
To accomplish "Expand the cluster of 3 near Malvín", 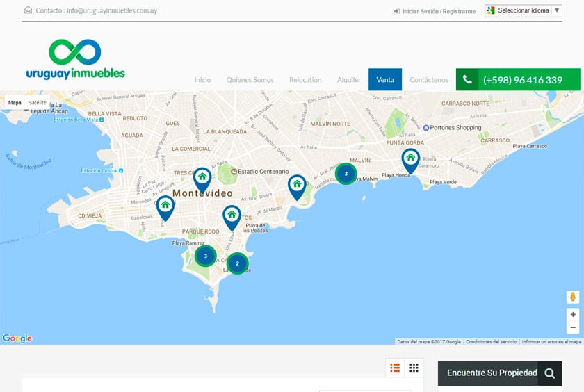I will coord(346,174).
